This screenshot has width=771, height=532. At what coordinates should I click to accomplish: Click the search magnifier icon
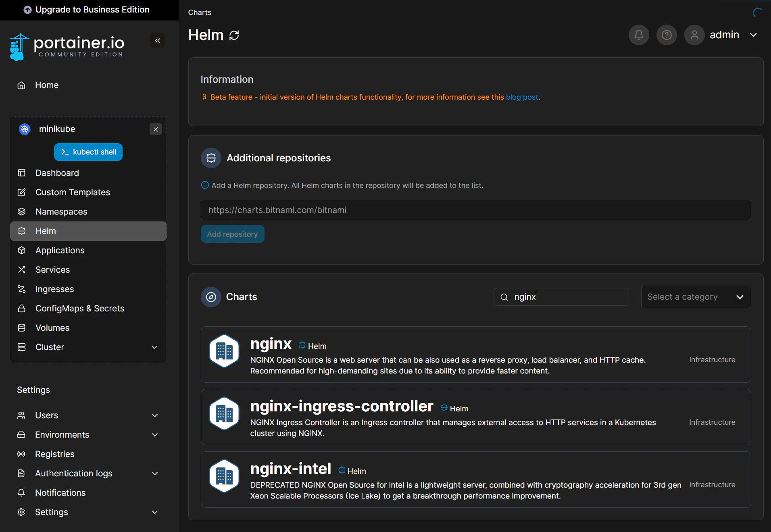pos(504,297)
